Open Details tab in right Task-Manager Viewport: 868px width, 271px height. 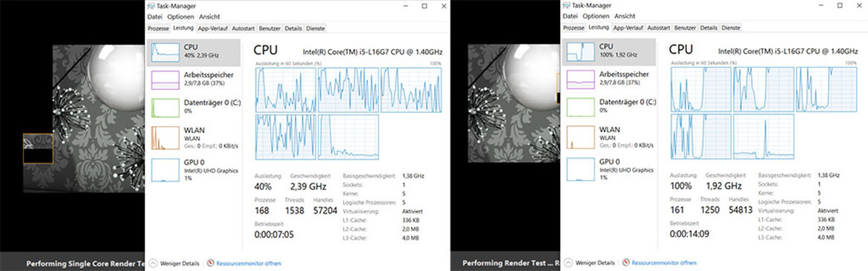click(x=708, y=27)
